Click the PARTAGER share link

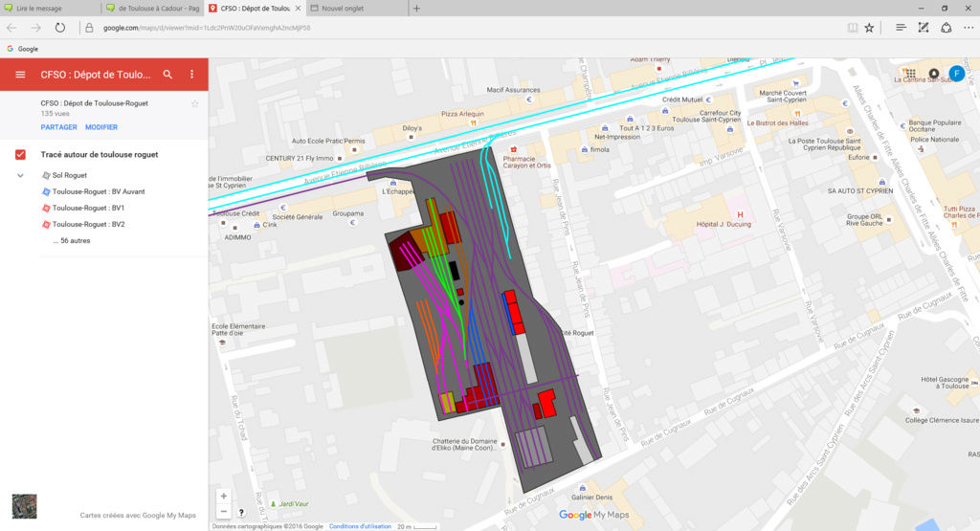pyautogui.click(x=58, y=127)
